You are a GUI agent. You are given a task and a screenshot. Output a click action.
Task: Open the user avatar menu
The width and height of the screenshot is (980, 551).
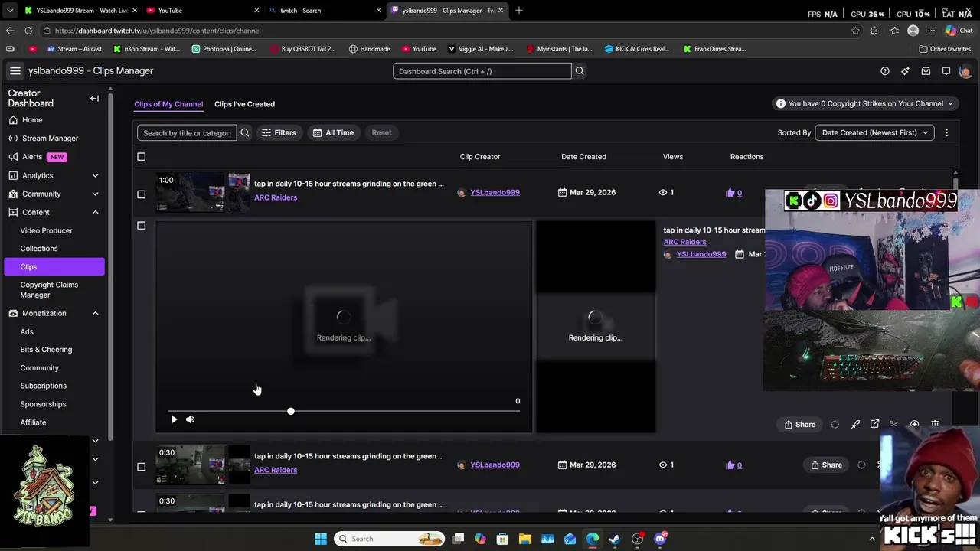[965, 71]
